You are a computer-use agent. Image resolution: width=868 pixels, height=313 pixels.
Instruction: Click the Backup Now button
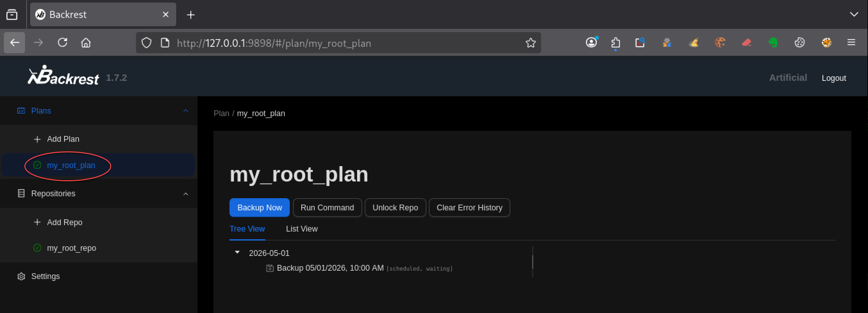click(259, 207)
